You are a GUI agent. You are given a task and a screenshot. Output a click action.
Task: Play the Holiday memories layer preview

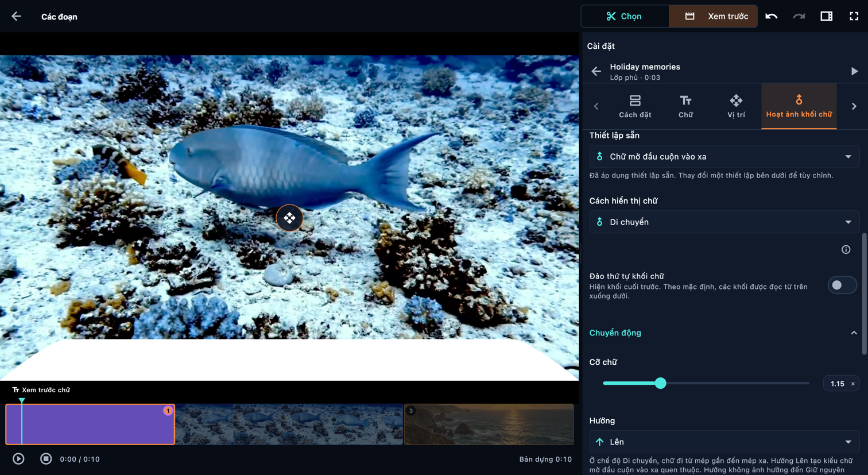tap(854, 71)
